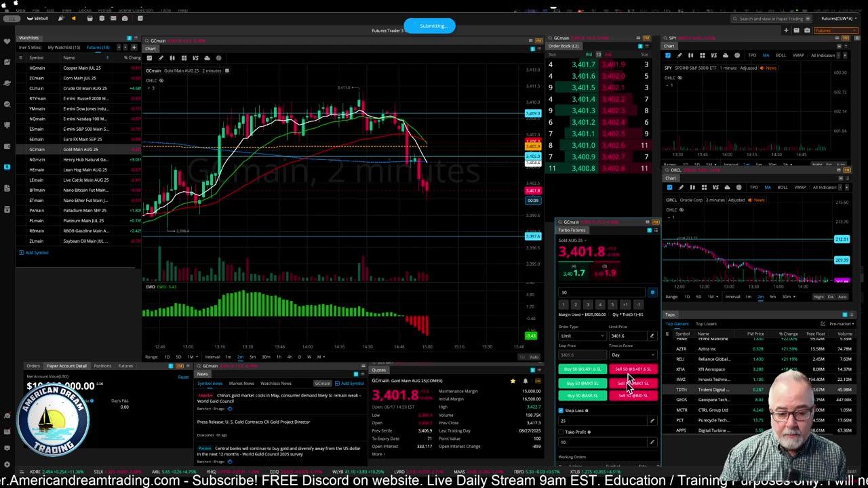Open calculator icon beside quantity field

(652, 292)
